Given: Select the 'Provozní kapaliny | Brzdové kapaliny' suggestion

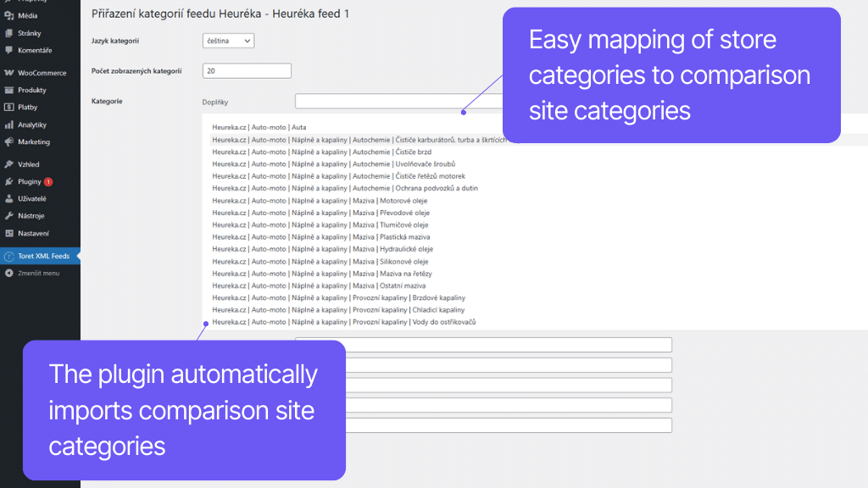Looking at the screenshot, I should coord(339,298).
